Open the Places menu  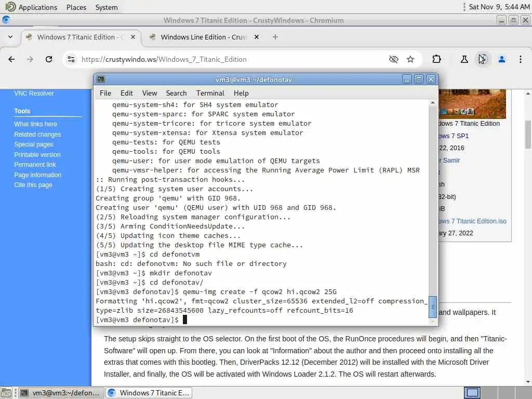[x=76, y=7]
